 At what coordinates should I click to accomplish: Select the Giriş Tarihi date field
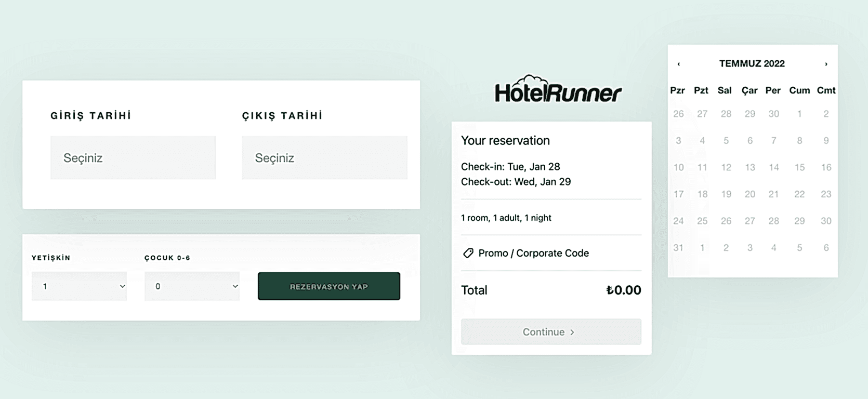coord(133,158)
